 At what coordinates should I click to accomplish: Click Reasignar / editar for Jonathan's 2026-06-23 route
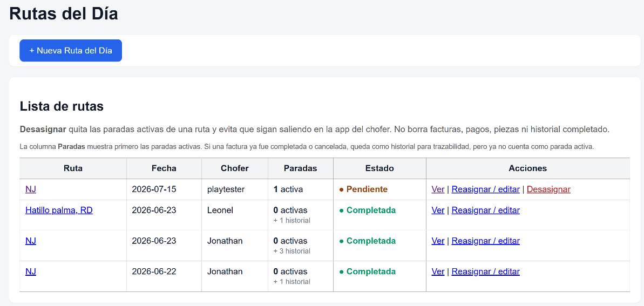tap(485, 241)
